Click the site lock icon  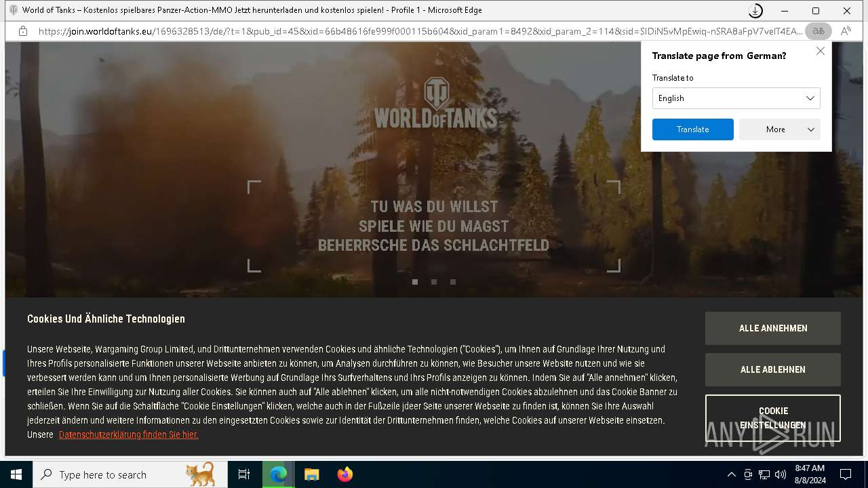click(x=22, y=31)
